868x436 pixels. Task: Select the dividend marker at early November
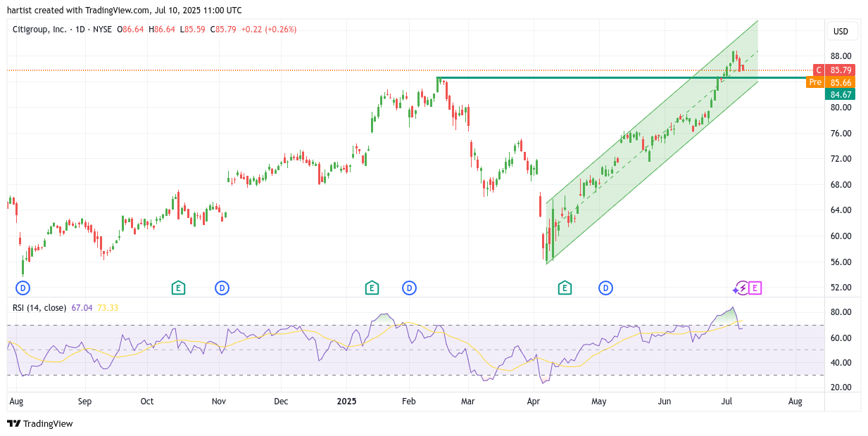coord(222,288)
